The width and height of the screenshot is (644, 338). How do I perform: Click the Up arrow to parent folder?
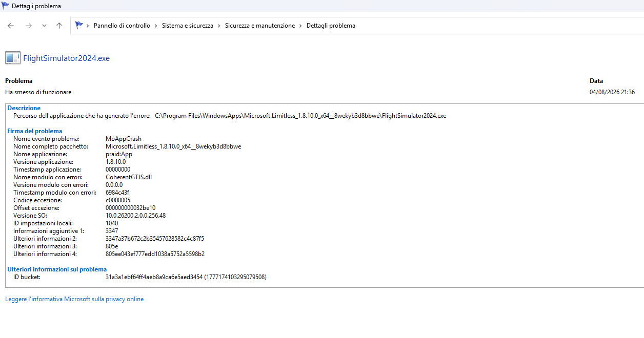[59, 26]
